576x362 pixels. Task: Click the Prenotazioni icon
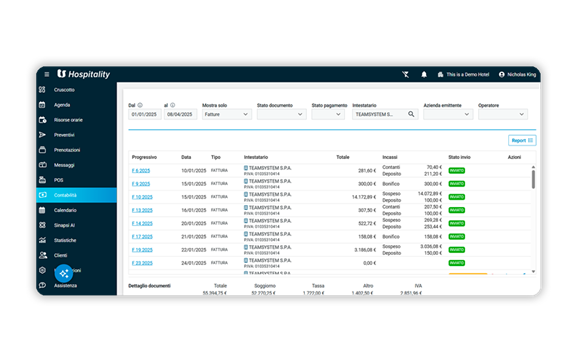(43, 150)
